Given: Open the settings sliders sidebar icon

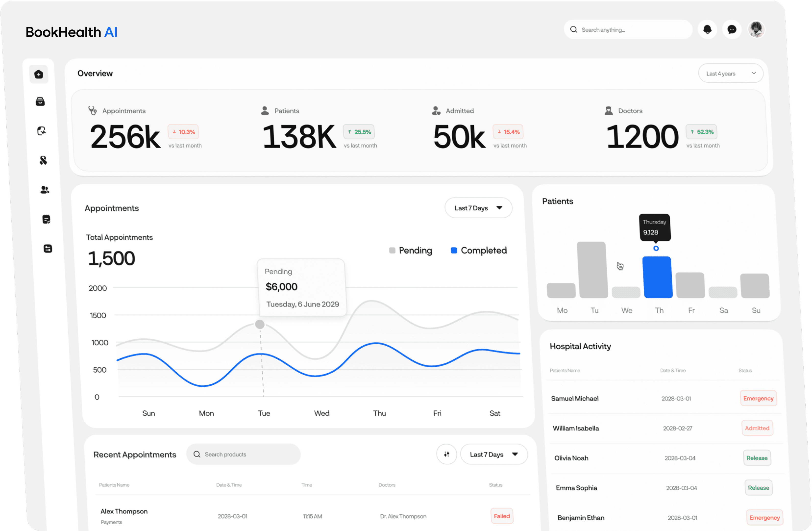Looking at the screenshot, I should (x=48, y=248).
